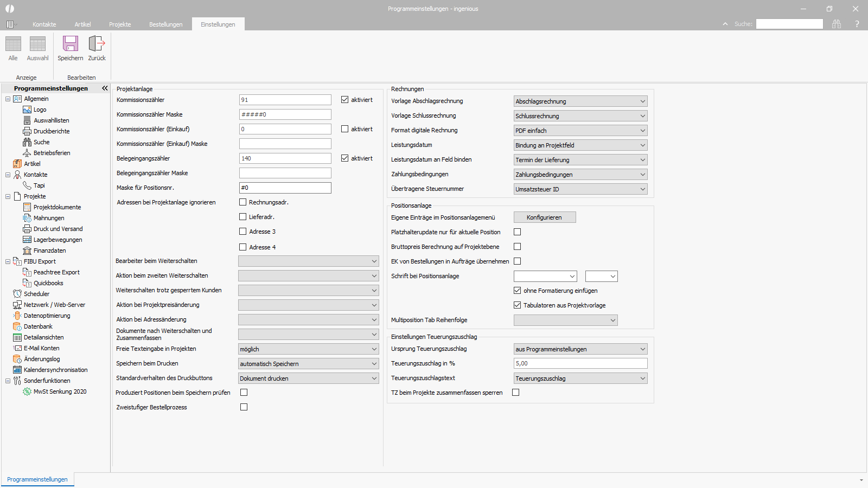Image resolution: width=868 pixels, height=488 pixels.
Task: Open Projektdokumente icon
Action: coord(27,207)
